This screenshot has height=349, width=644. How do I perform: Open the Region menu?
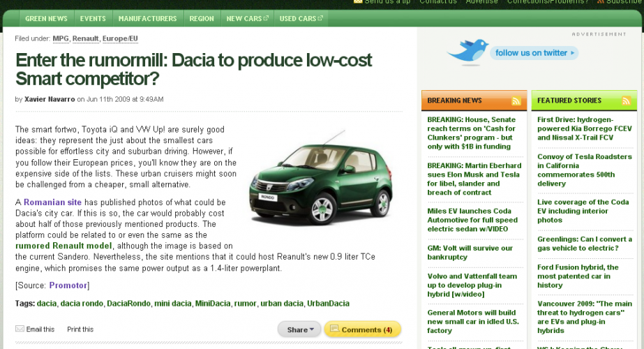click(x=202, y=19)
